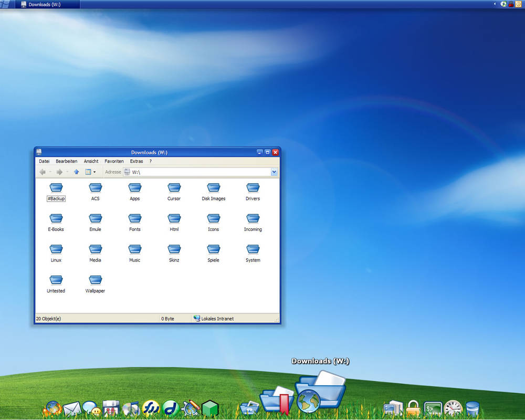Open the computer dock icon

(x=393, y=408)
